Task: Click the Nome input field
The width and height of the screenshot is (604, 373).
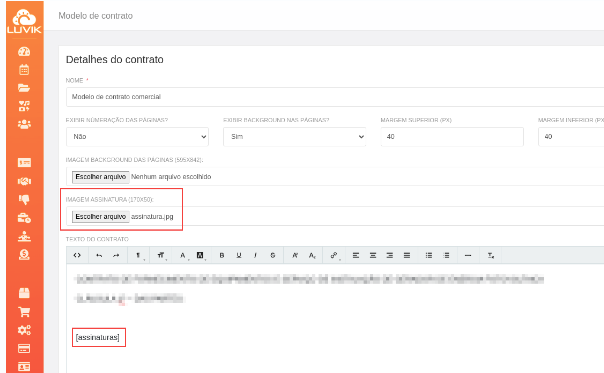Action: click(x=335, y=97)
